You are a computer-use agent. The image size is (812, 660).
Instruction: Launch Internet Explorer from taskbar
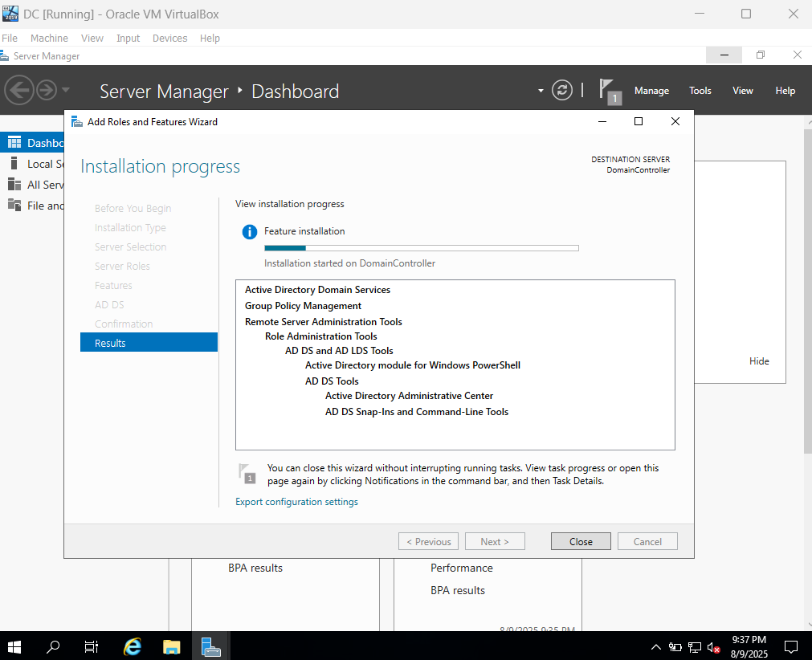pyautogui.click(x=133, y=646)
